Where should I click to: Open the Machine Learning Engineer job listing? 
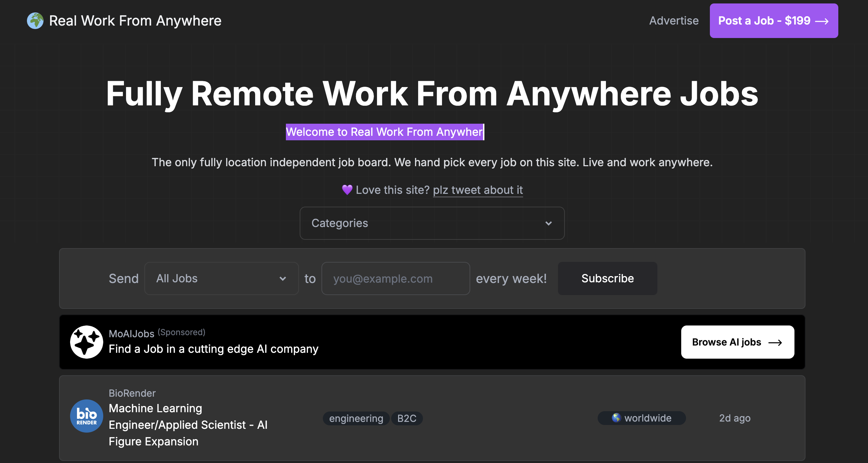pos(188,424)
